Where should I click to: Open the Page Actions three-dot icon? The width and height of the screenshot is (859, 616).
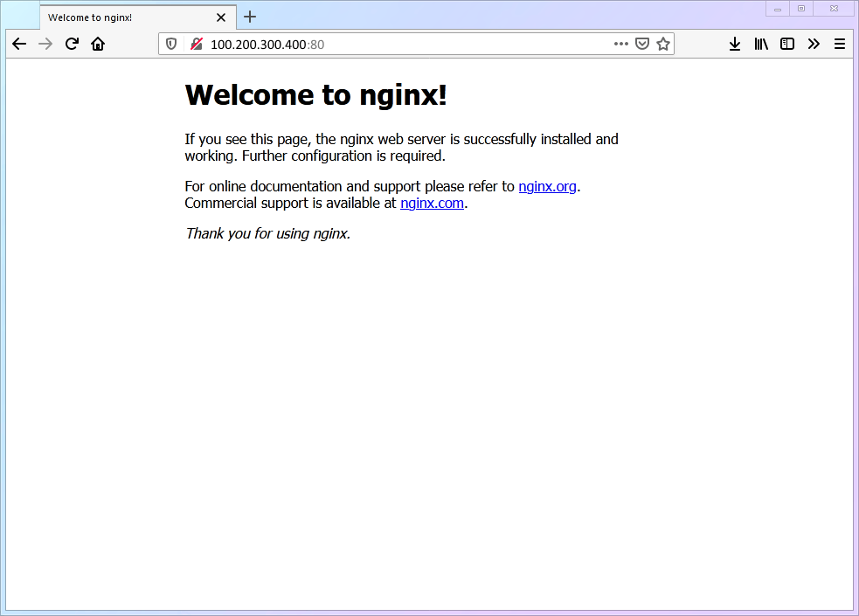click(620, 44)
